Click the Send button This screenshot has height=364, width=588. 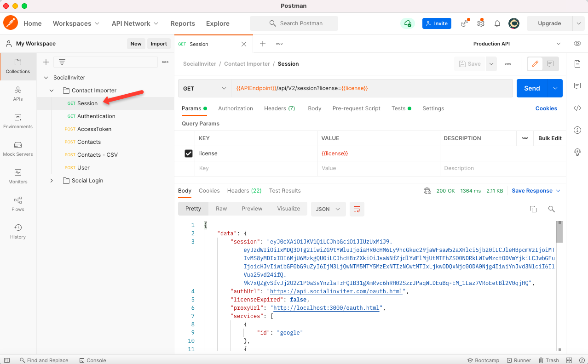tap(532, 88)
